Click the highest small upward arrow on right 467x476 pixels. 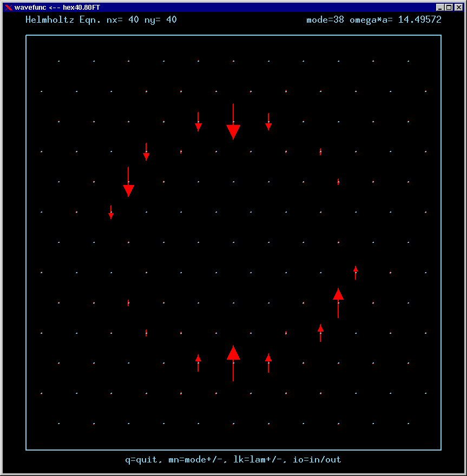click(x=356, y=272)
